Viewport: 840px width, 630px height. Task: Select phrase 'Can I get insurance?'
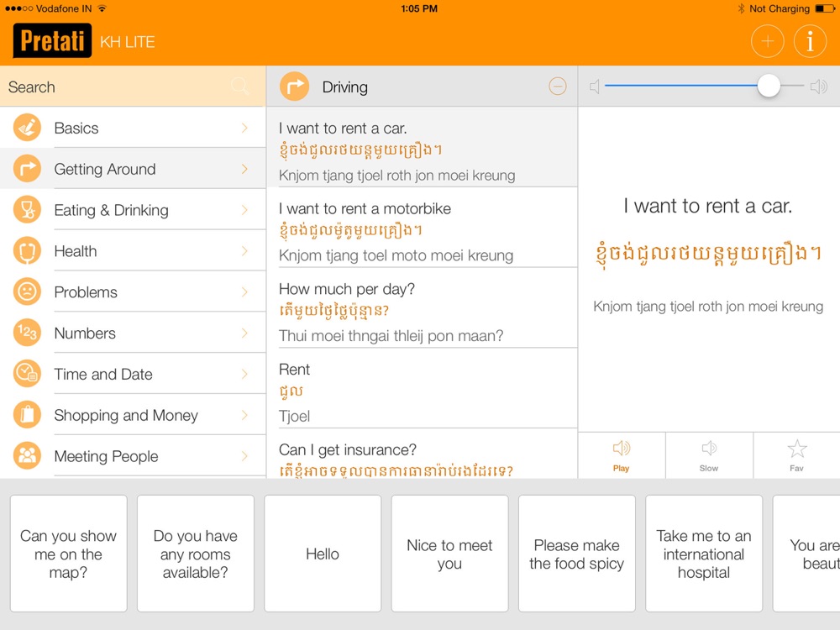pos(423,454)
